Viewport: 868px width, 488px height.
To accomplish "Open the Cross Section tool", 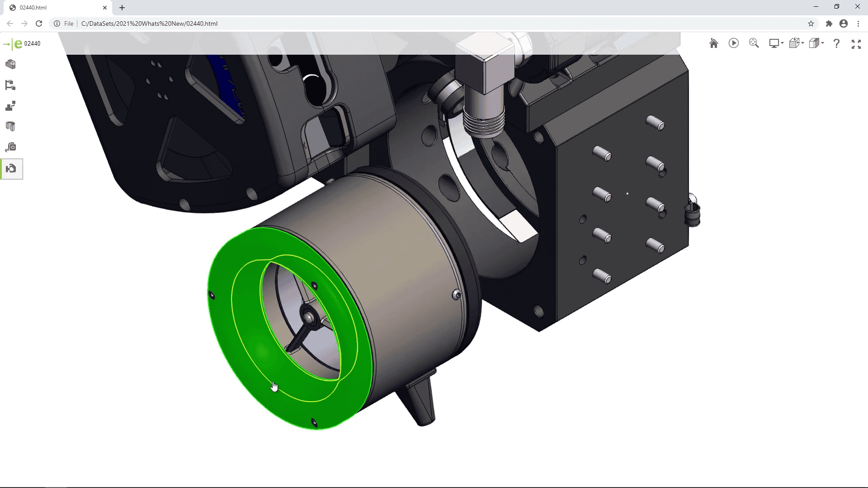I will (x=10, y=126).
